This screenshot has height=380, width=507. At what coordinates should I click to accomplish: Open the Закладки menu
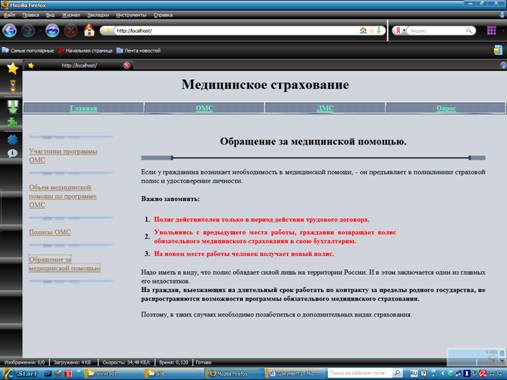(x=98, y=15)
